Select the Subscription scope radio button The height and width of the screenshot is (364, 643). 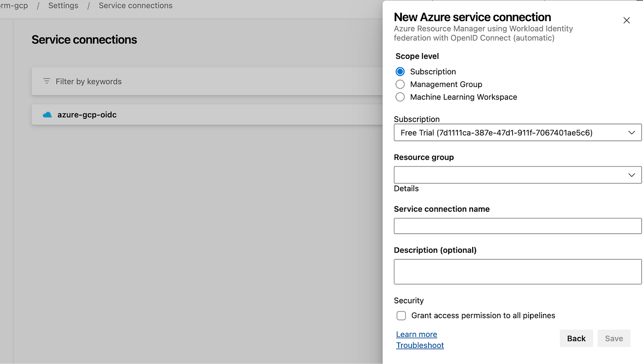(x=400, y=72)
